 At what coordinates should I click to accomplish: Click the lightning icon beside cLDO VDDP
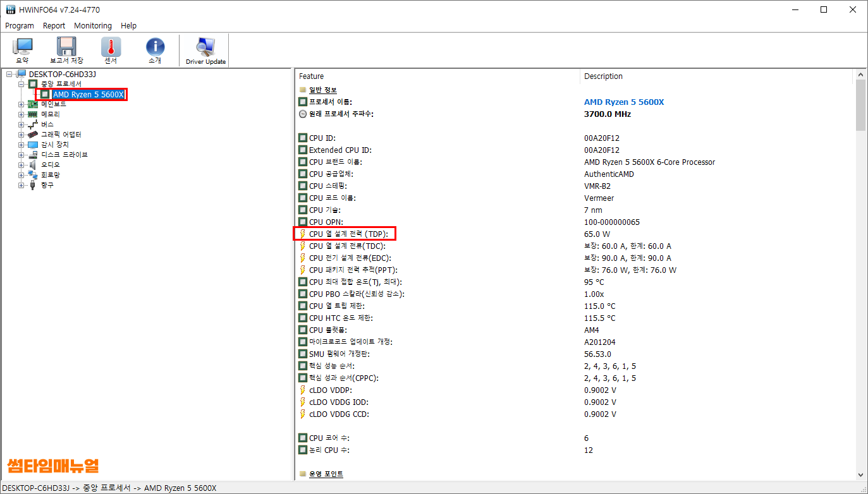click(x=303, y=390)
